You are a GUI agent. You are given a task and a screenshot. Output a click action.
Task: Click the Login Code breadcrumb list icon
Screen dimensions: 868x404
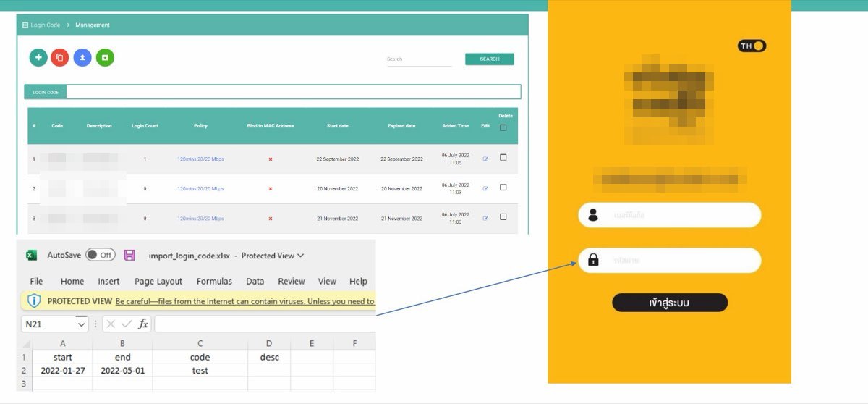pos(25,25)
